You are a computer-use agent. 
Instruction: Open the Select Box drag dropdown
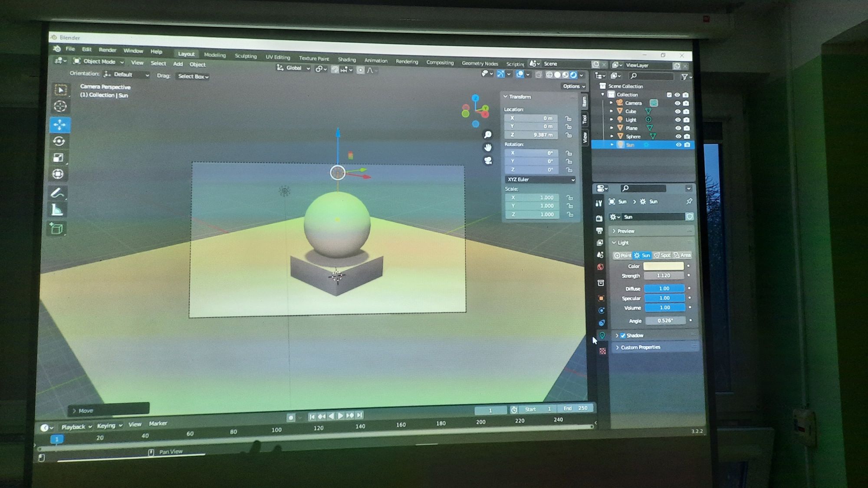[x=193, y=76]
